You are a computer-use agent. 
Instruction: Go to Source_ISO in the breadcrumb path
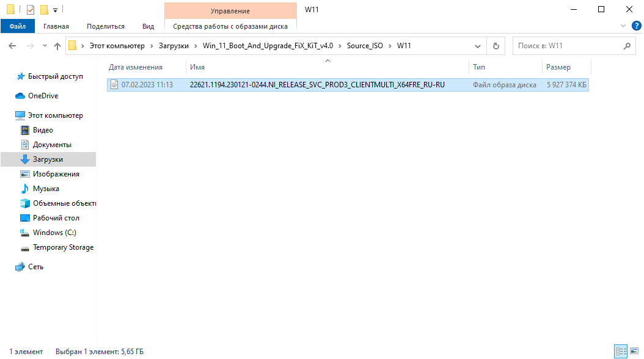[x=365, y=46]
